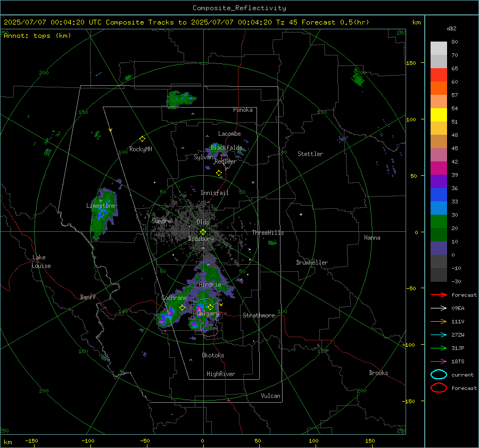This screenshot has height=448, width=479.
Task: Pick the dark orange 57-60 dBZ swatch
Action: coord(439,88)
